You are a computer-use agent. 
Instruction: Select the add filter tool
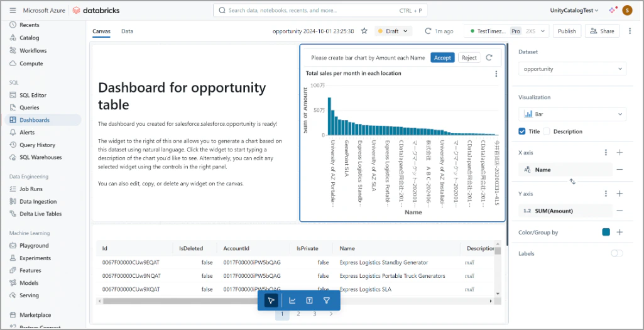[327, 300]
